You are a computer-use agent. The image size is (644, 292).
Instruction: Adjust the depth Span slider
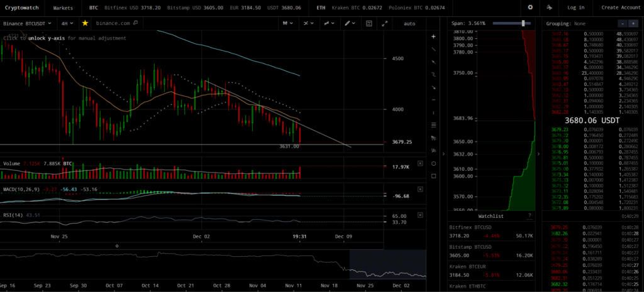click(523, 23)
